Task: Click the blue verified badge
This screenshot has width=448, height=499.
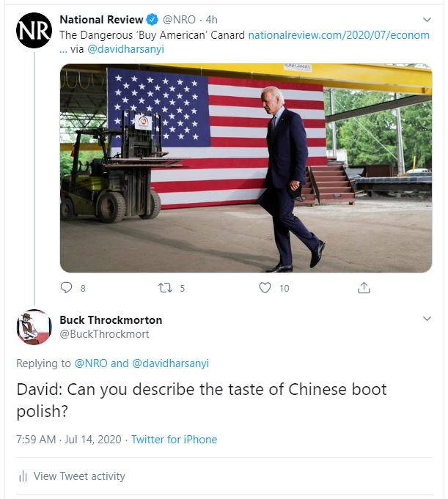Action: pos(153,20)
